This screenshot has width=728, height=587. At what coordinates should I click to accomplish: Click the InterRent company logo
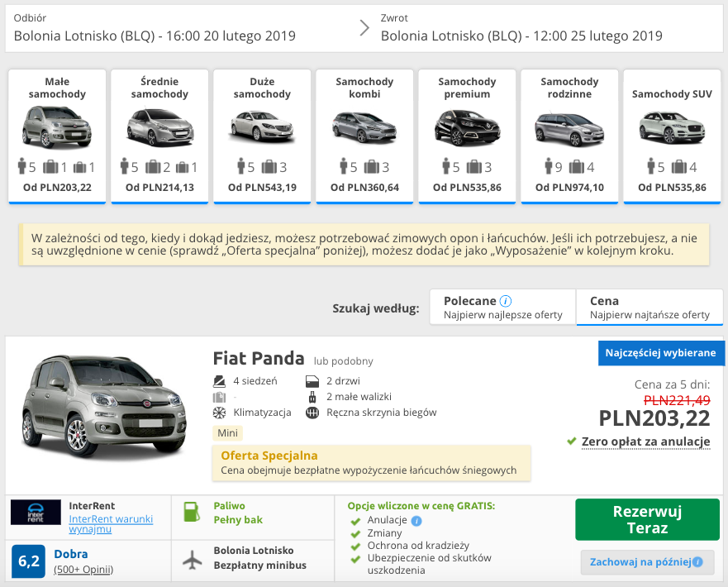(x=36, y=513)
